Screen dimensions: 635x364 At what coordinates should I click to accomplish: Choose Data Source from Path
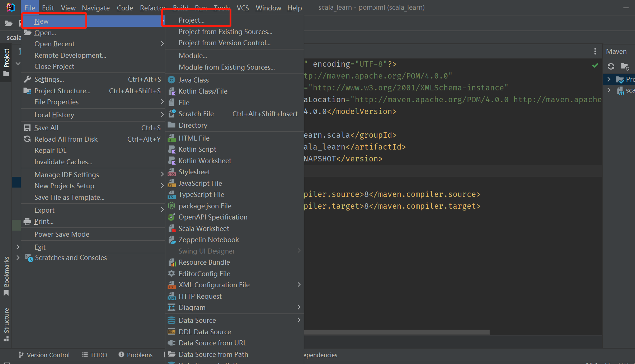(235, 354)
